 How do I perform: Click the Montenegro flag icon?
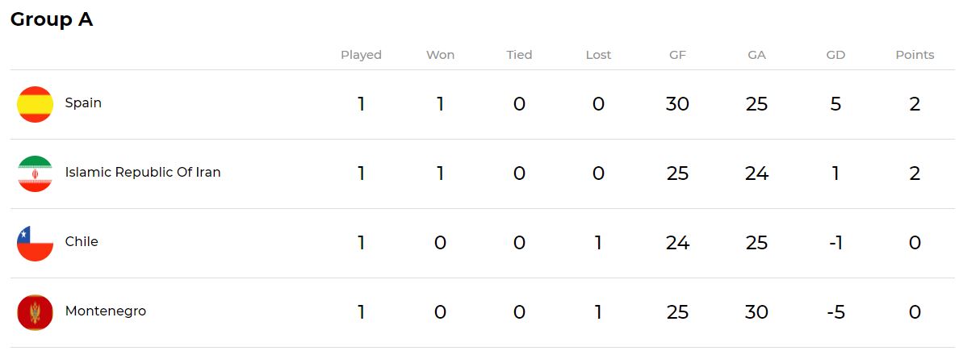pyautogui.click(x=35, y=312)
